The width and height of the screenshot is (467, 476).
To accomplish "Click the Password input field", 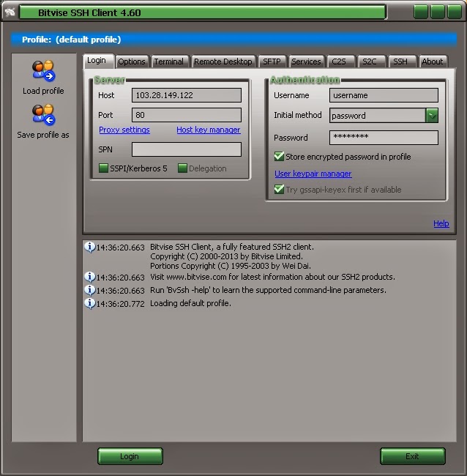I will point(384,138).
